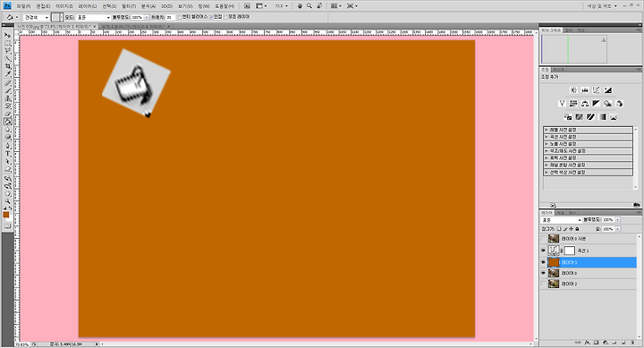
Task: Enable the 앤티 앨리어스 checkbox
Action: click(180, 17)
